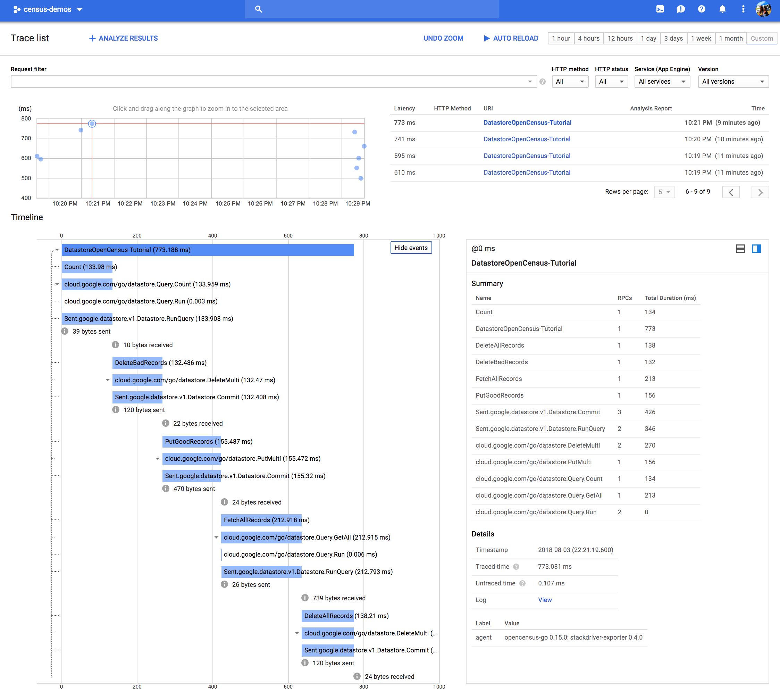The height and width of the screenshot is (700, 780).
Task: Click the 739 bytes received info icon
Action: point(305,598)
